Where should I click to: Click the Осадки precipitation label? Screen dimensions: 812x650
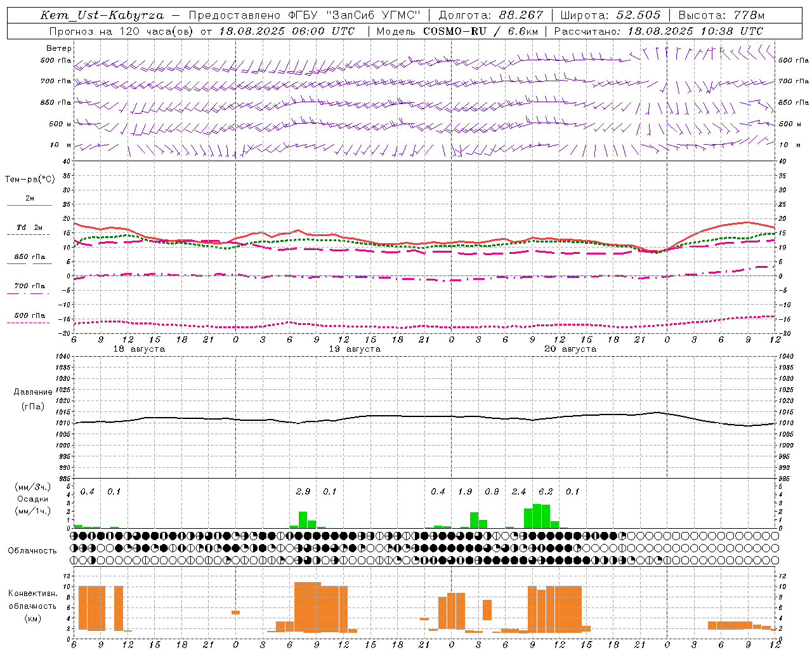click(x=32, y=499)
